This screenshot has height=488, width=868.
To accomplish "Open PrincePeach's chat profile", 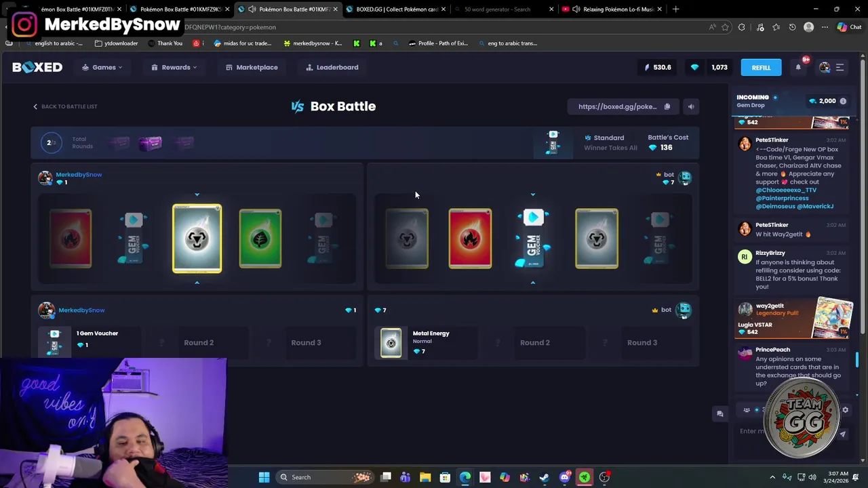I will 772,350.
